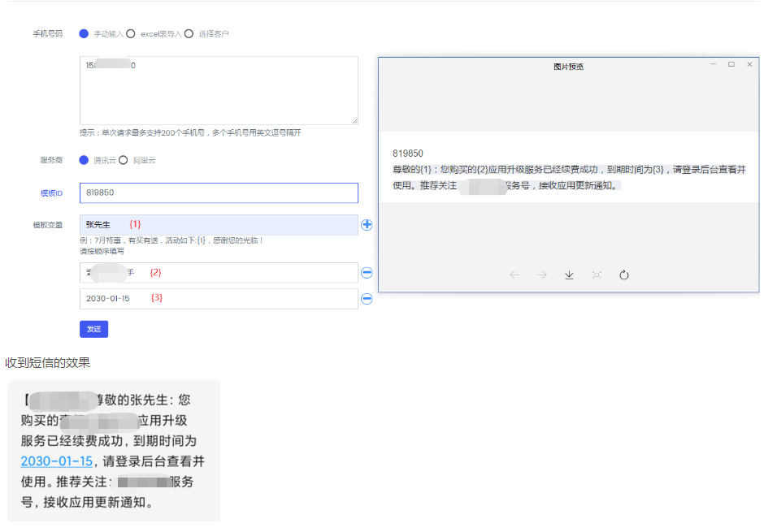777x532 pixels.
Task: Grab the phone textarea corner handle
Action: click(x=355, y=121)
